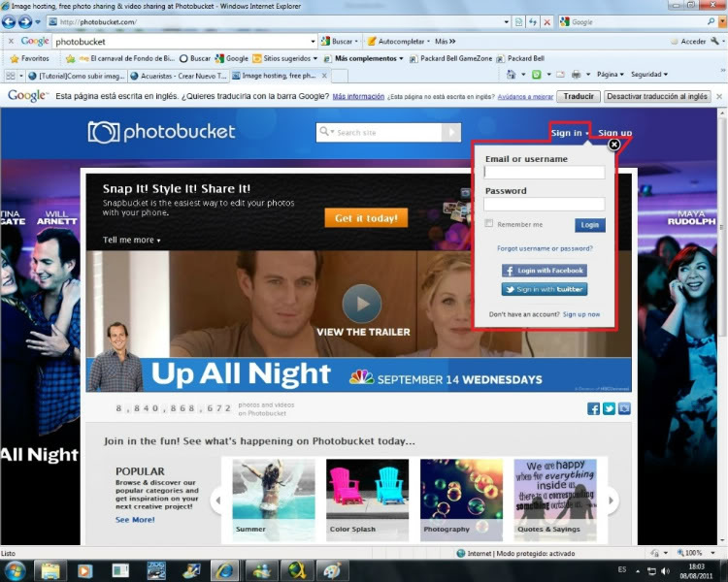The image size is (728, 582).
Task: Click the Login button
Action: coord(589,225)
